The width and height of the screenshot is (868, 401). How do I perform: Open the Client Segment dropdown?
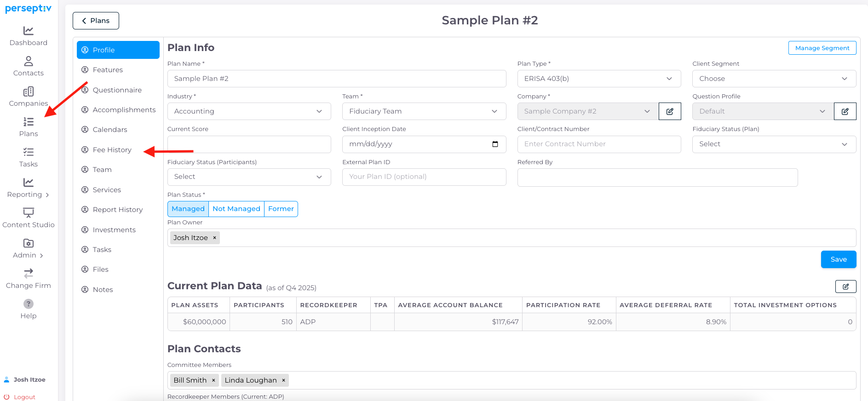point(774,79)
